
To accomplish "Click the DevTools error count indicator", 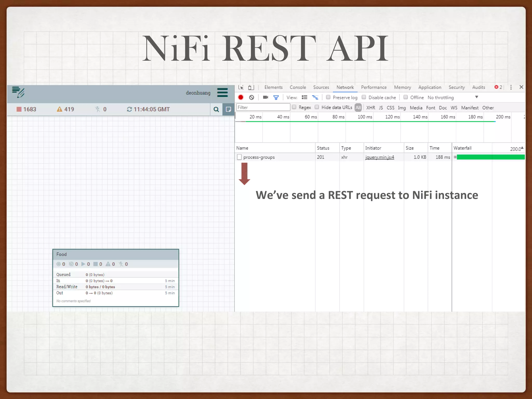I will coord(498,87).
